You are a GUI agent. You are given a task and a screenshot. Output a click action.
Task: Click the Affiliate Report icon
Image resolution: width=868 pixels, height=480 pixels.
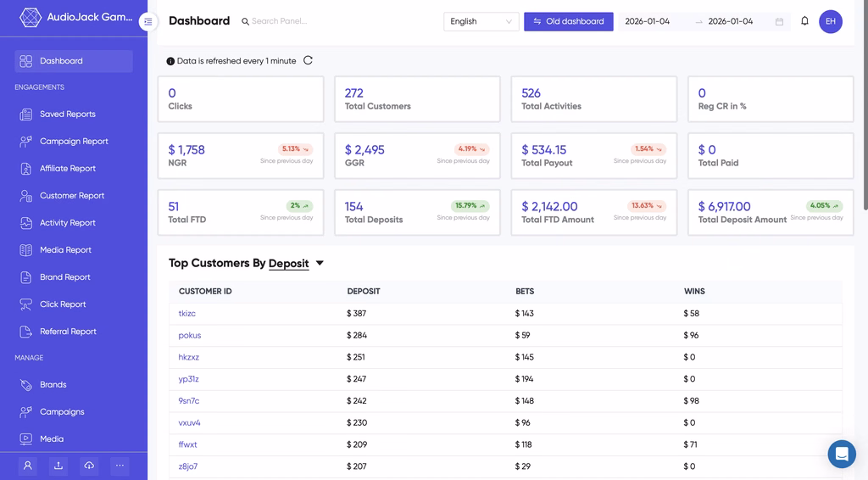tap(26, 168)
